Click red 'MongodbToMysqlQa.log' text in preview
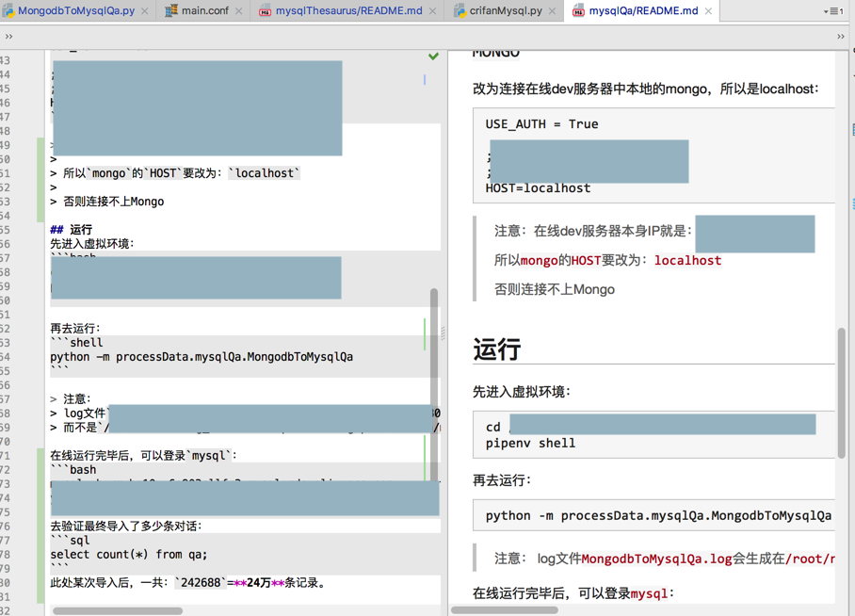 656,559
